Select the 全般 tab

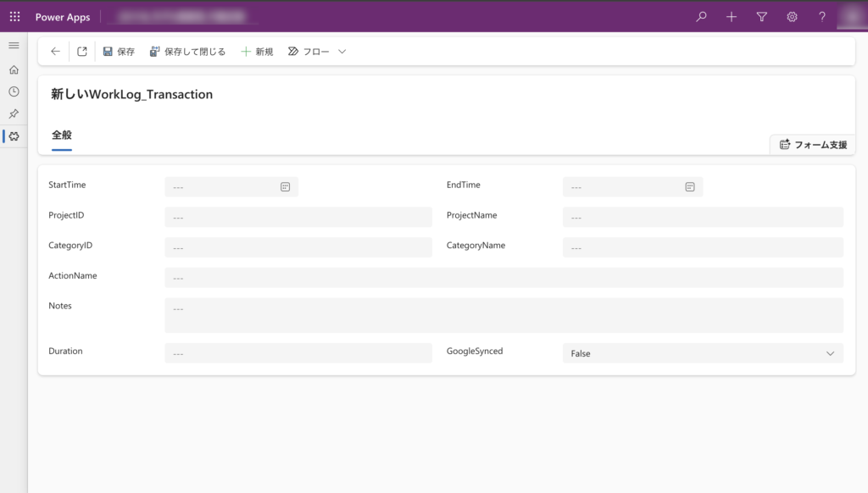pyautogui.click(x=62, y=136)
